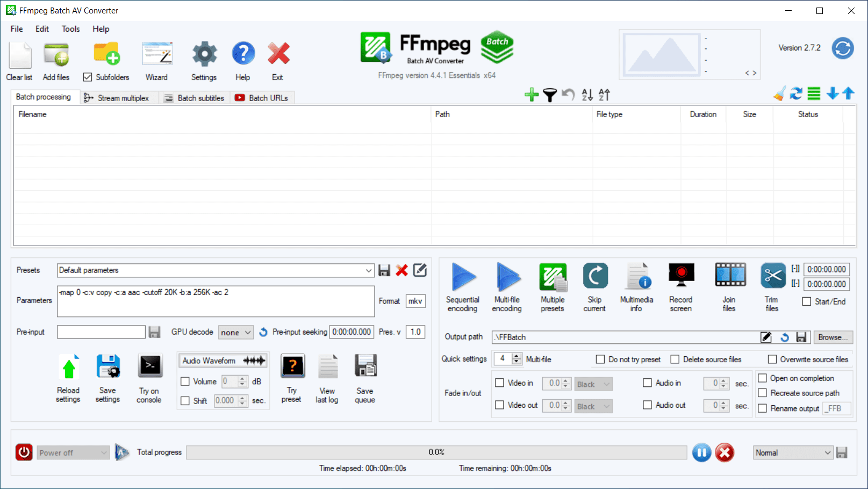Click the red Exit icon
868x489 pixels.
click(x=278, y=54)
